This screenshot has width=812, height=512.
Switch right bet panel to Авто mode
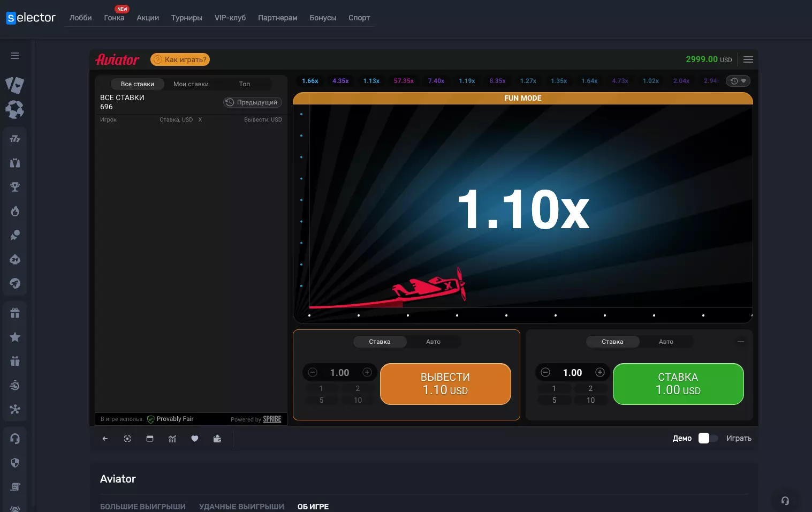click(x=666, y=342)
